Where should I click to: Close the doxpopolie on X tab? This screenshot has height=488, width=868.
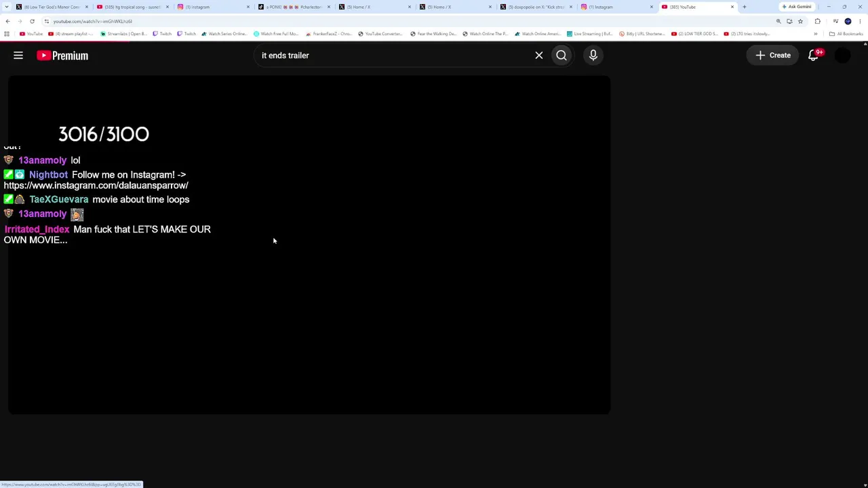(570, 7)
